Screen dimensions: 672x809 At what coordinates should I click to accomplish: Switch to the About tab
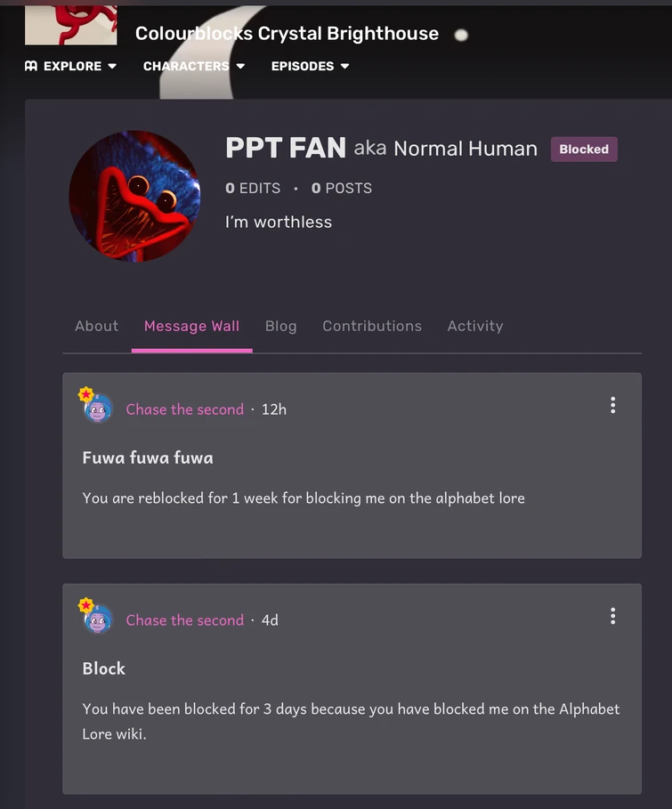pyautogui.click(x=96, y=326)
